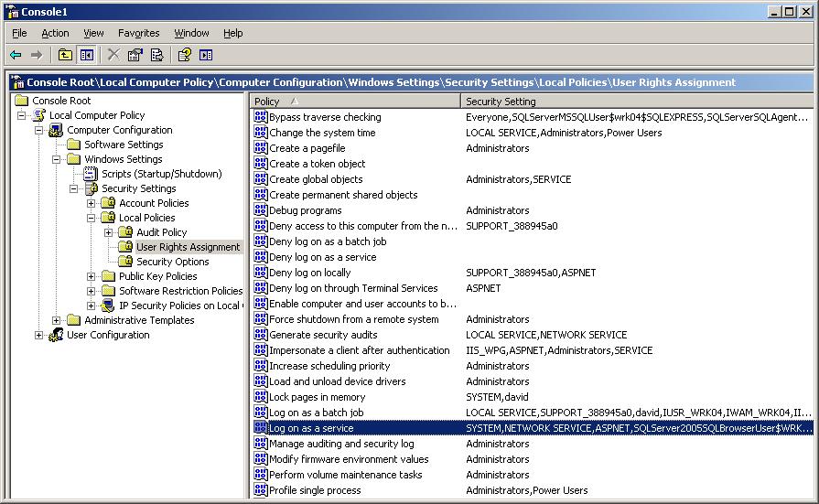819x504 pixels.
Task: Expand the Audit Policy tree node
Action: [109, 232]
